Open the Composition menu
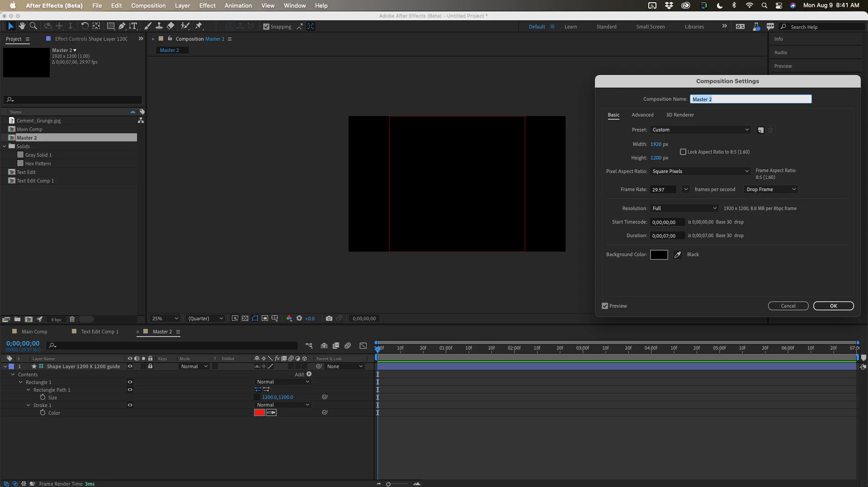Image resolution: width=868 pixels, height=487 pixels. (x=148, y=5)
